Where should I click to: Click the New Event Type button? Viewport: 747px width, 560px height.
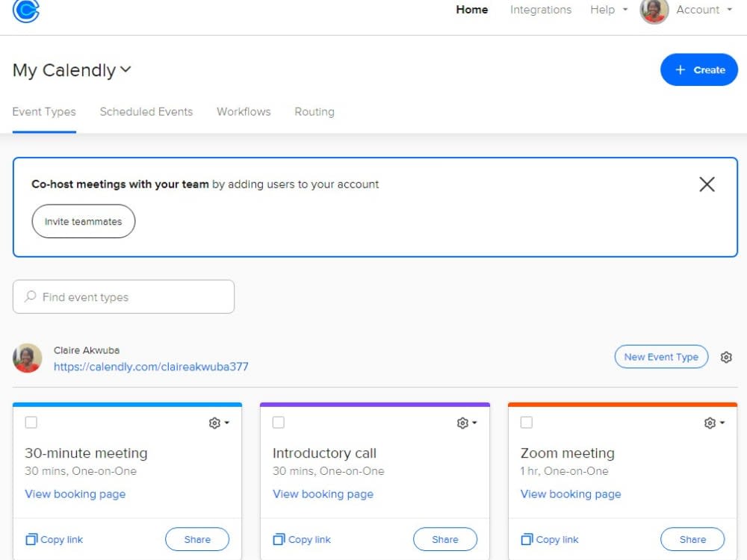(x=661, y=357)
